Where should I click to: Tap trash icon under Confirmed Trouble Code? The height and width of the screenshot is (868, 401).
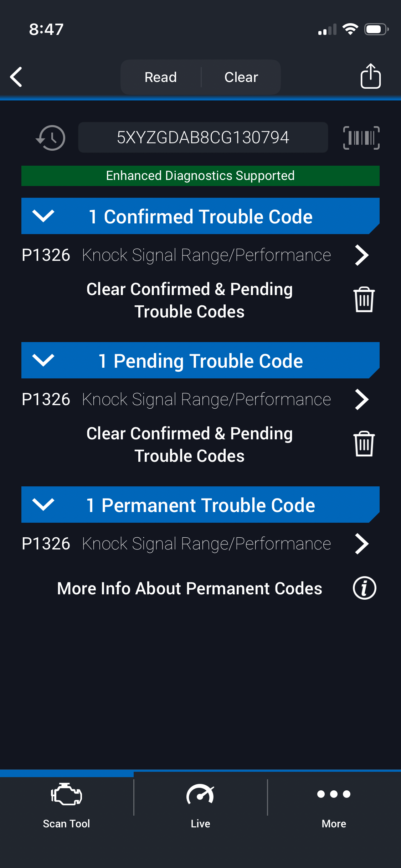[x=364, y=300]
